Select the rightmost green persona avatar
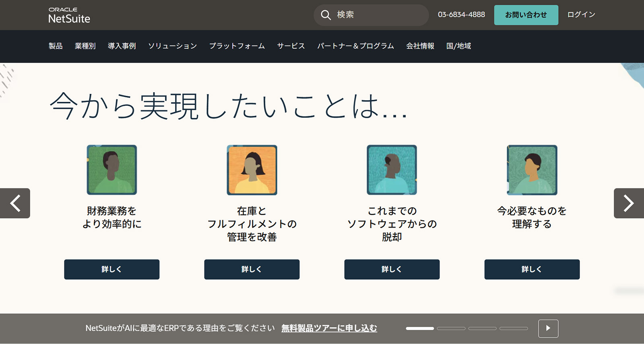 pyautogui.click(x=532, y=170)
